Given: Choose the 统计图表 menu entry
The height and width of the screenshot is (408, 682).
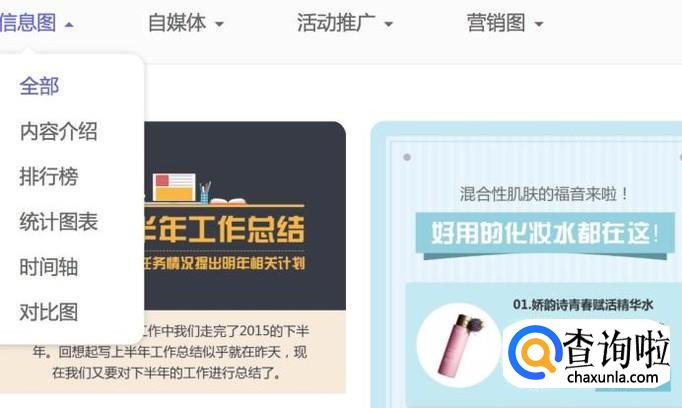Looking at the screenshot, I should pyautogui.click(x=58, y=221).
